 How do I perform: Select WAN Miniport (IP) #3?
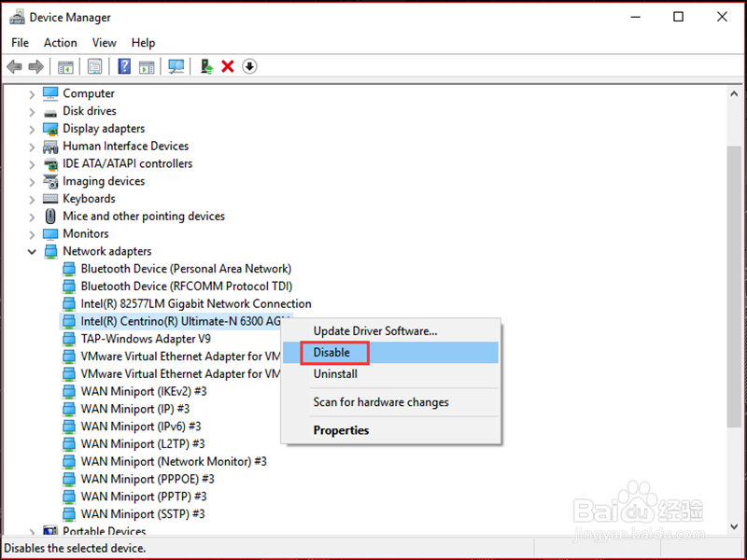coord(134,409)
